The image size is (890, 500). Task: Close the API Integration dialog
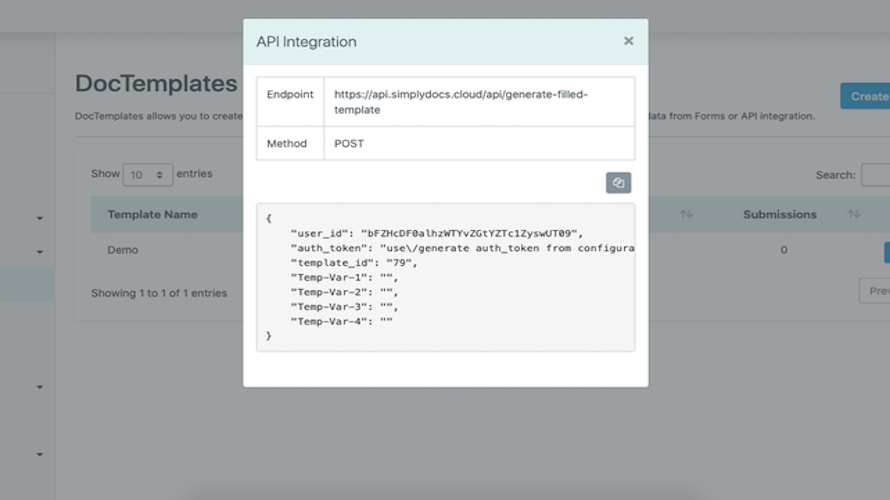point(628,41)
